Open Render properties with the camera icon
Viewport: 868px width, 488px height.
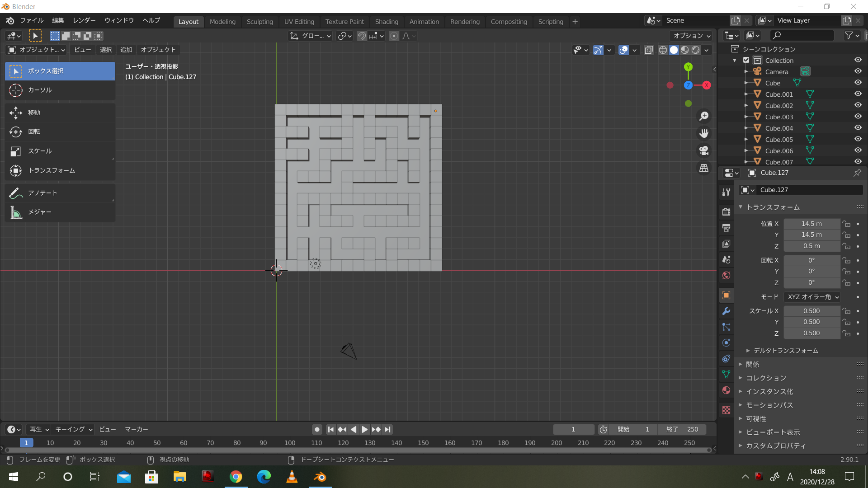[726, 211]
